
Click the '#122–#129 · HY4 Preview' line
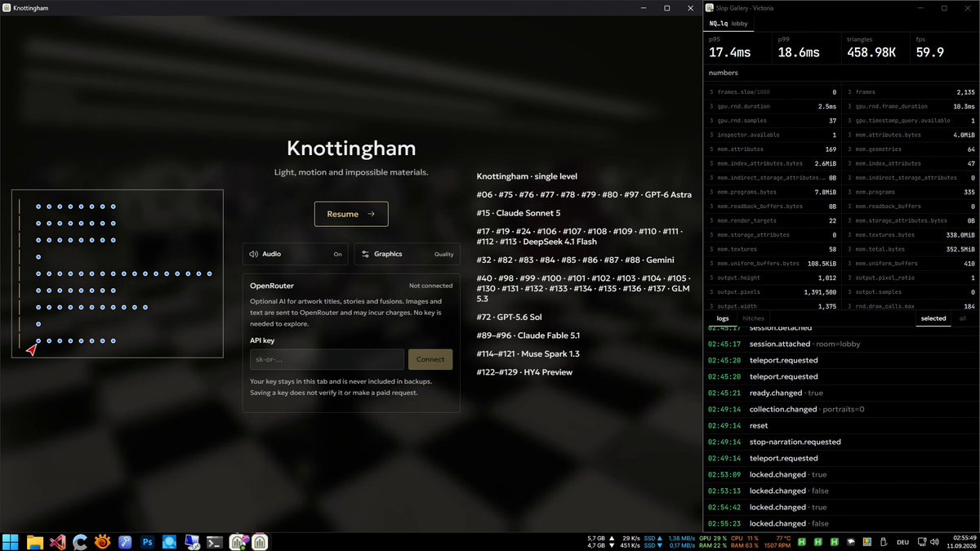tap(524, 372)
